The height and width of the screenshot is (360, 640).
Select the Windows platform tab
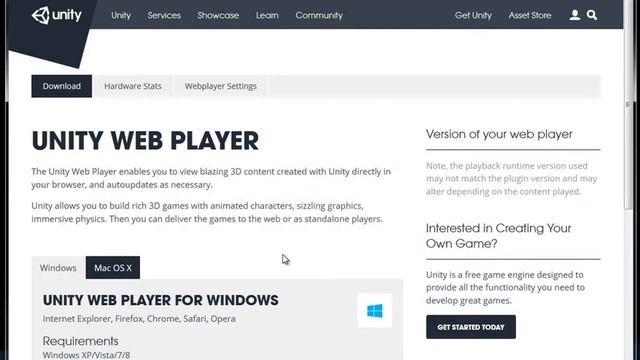tap(58, 268)
